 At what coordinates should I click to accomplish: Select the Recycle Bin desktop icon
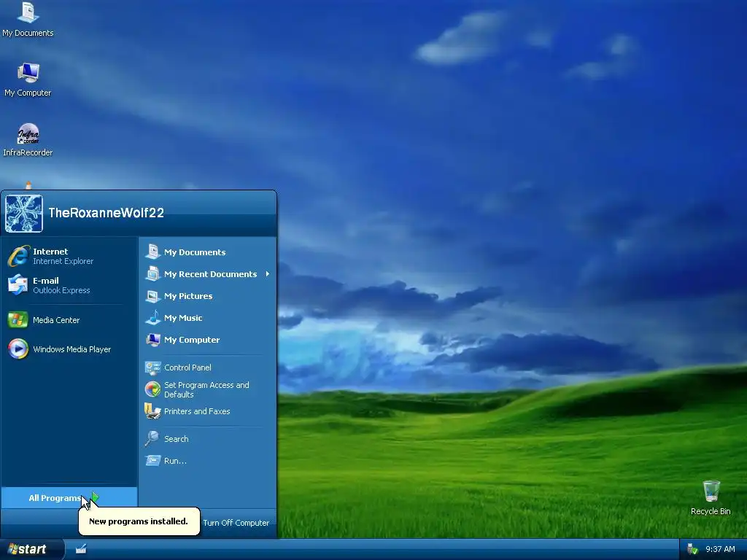[711, 497]
